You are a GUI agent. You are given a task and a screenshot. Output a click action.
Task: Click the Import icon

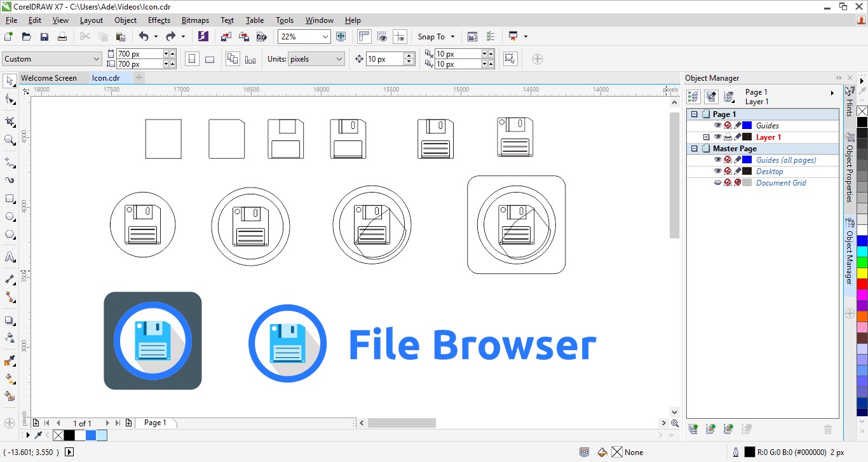226,37
